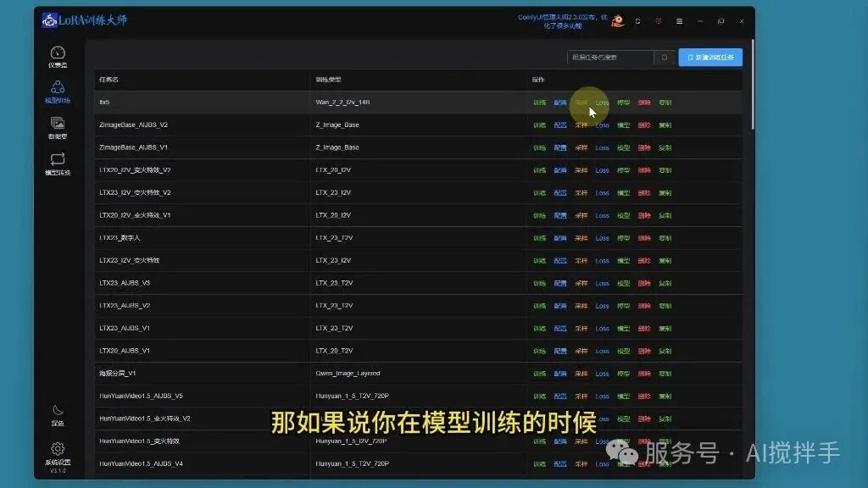Delete the ZimageBase_AIJBS_V1 task
The image size is (868, 488).
(644, 147)
